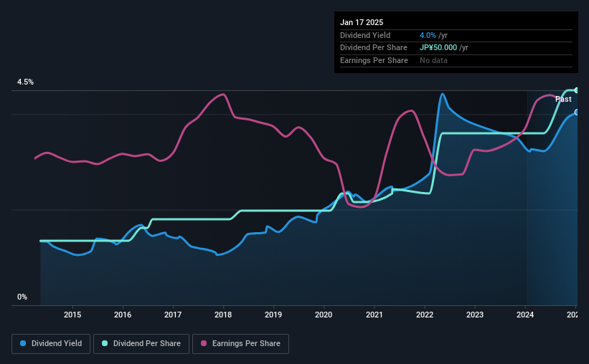Screen dimensions: 589x364
Task: Select the 2020 x-axis year label
Action: (x=324, y=315)
